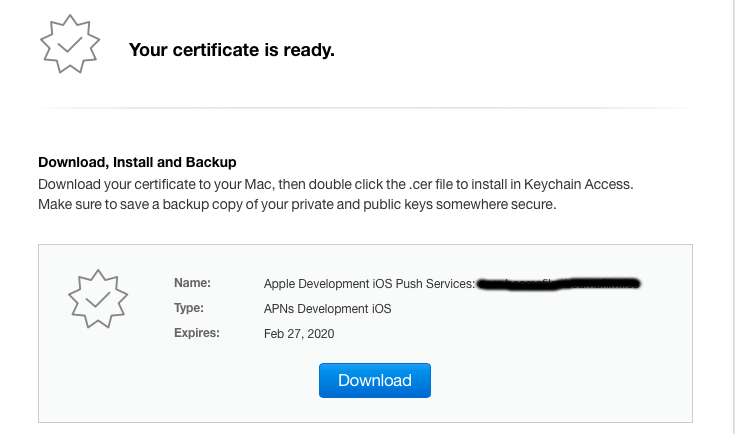Click the blacked-out redacted certificate identifier
735x434 pixels.
[558, 284]
